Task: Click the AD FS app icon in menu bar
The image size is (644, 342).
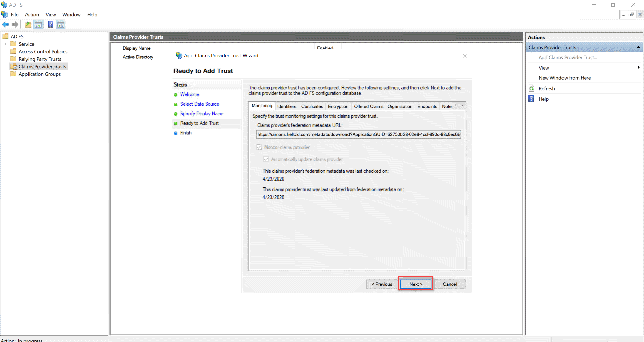Action: point(4,14)
